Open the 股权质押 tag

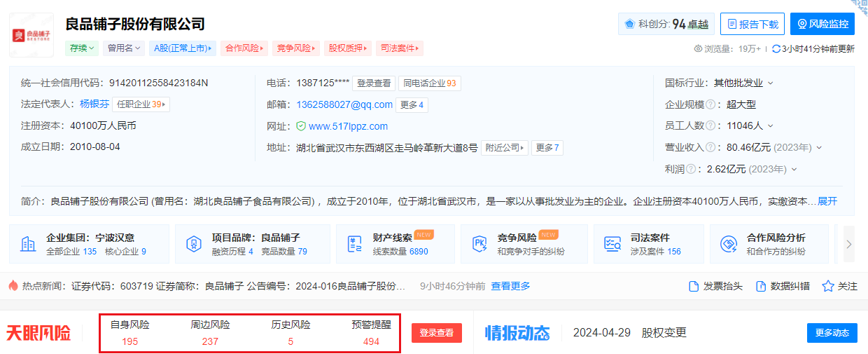[348, 48]
